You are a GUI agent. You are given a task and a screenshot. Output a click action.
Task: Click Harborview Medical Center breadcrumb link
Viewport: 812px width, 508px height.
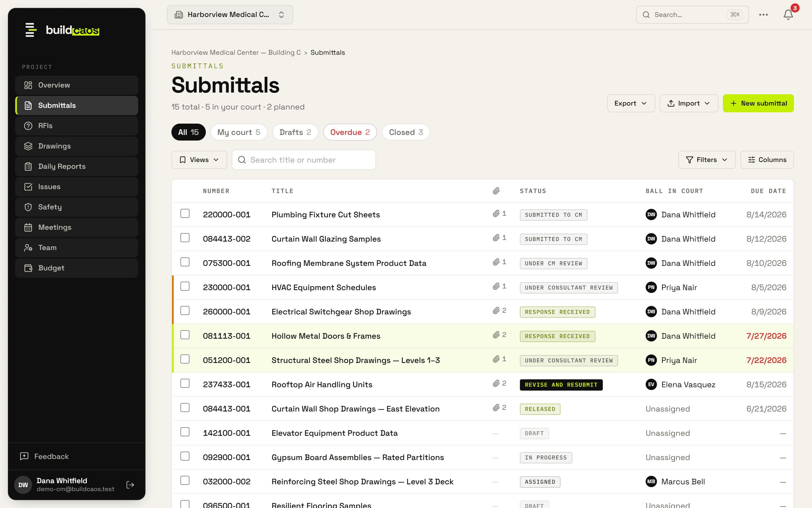point(236,52)
